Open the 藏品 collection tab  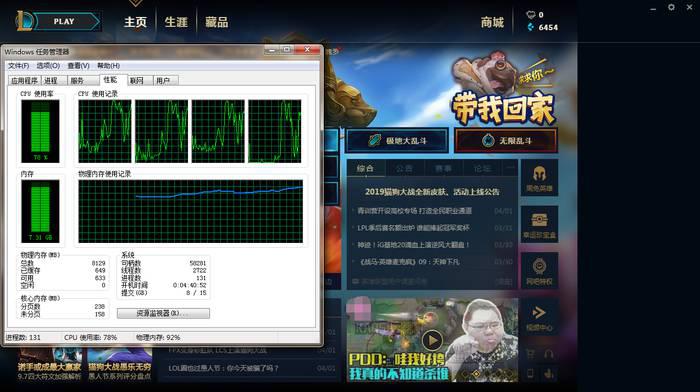217,22
